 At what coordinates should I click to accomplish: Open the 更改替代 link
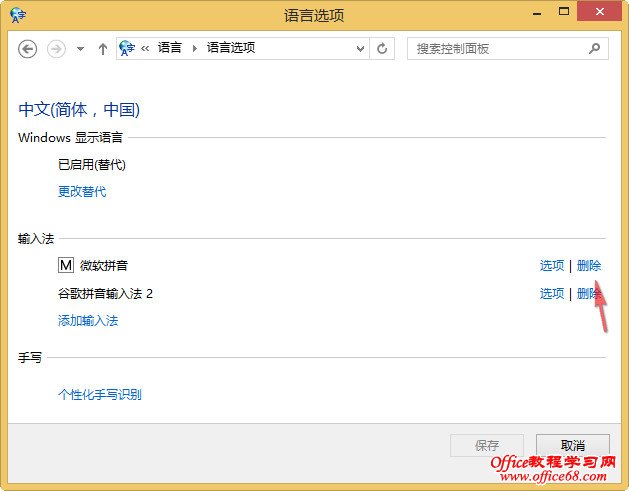click(82, 191)
